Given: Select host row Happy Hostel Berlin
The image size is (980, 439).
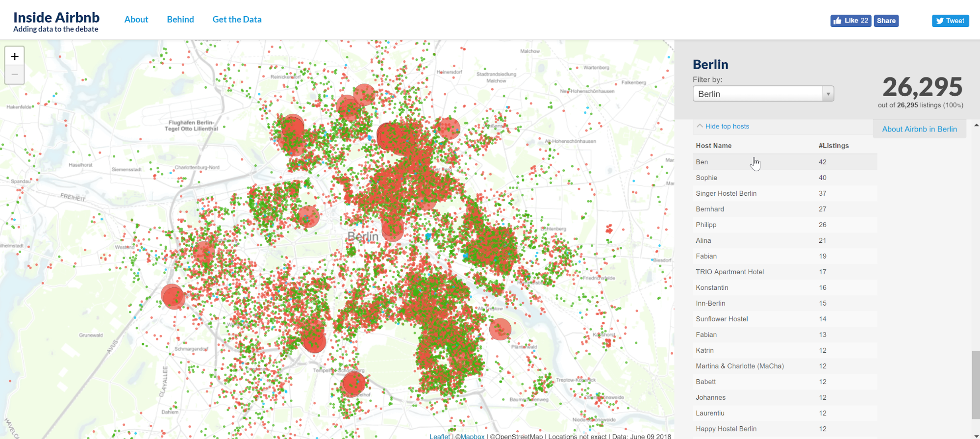Looking at the screenshot, I should (x=785, y=429).
